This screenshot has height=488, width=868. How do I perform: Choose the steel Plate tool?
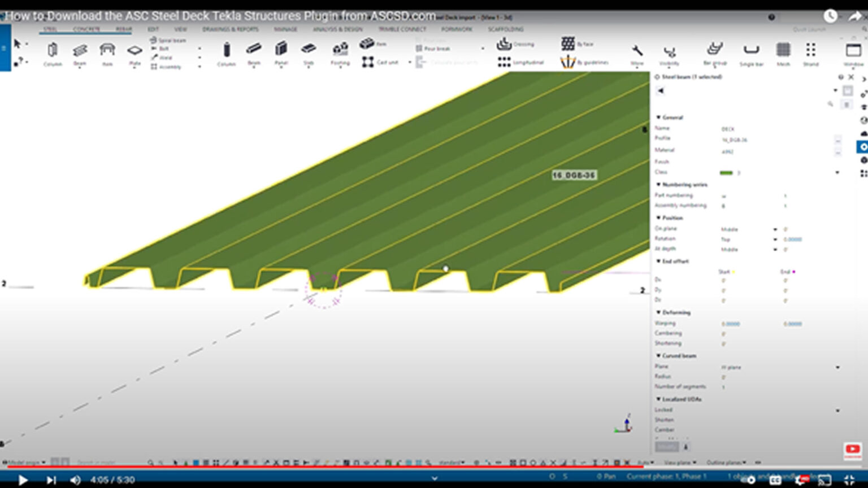[134, 54]
